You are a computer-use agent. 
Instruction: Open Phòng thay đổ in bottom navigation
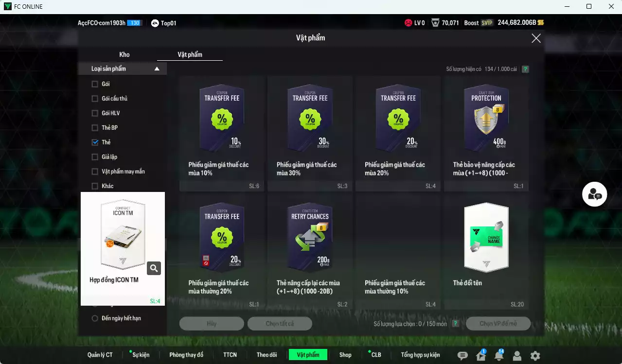click(x=186, y=355)
